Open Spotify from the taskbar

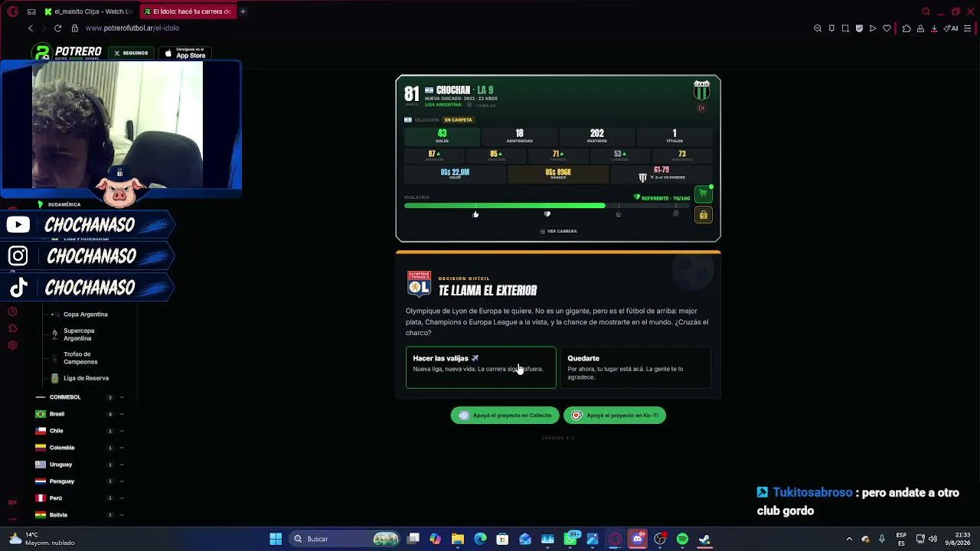pos(682,539)
